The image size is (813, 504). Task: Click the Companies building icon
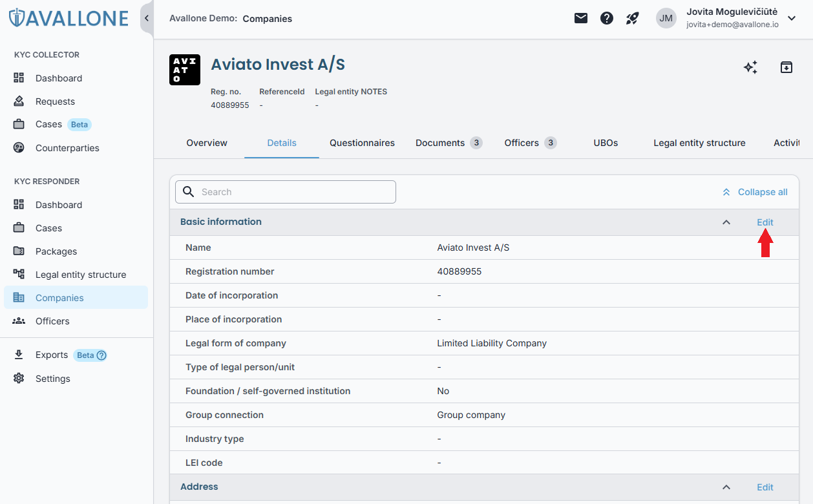pos(19,297)
